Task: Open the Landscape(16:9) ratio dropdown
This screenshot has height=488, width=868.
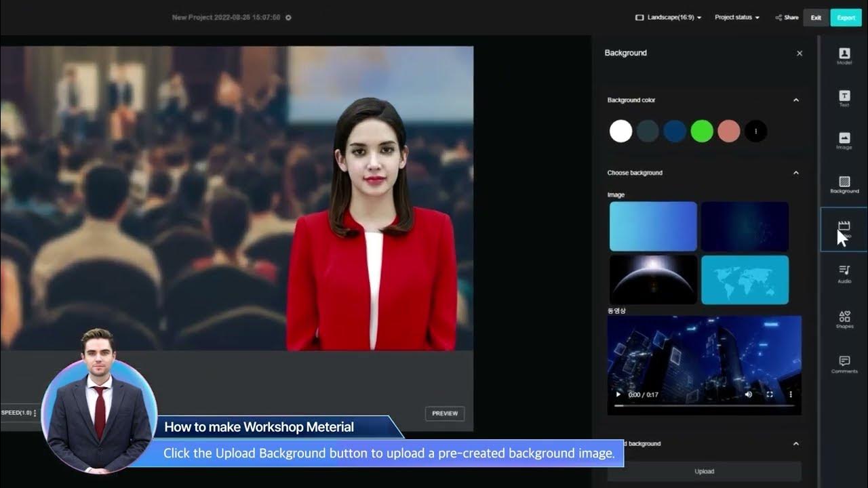Action: 669,18
